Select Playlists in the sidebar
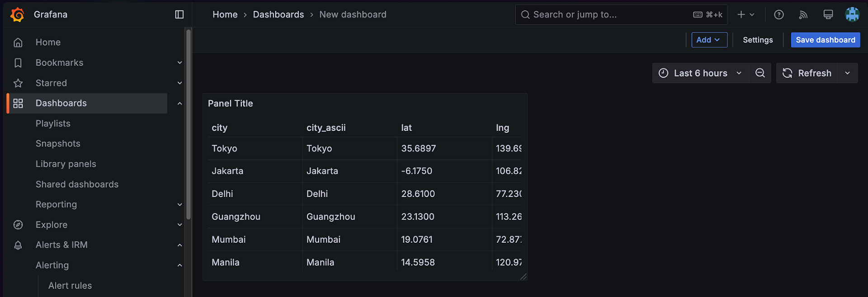The image size is (868, 297). [x=53, y=124]
